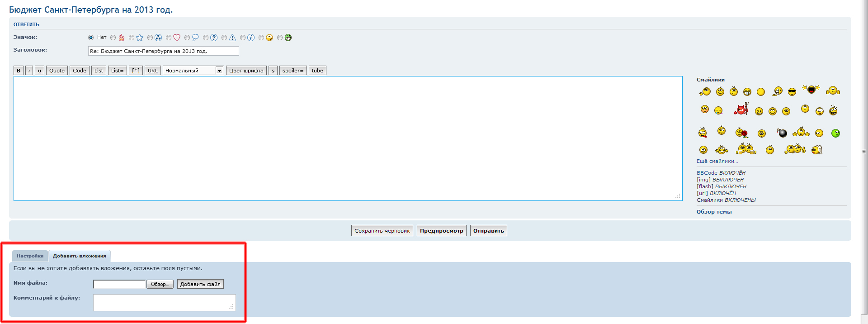
Task: Insert the smiley holding a rose
Action: [741, 133]
